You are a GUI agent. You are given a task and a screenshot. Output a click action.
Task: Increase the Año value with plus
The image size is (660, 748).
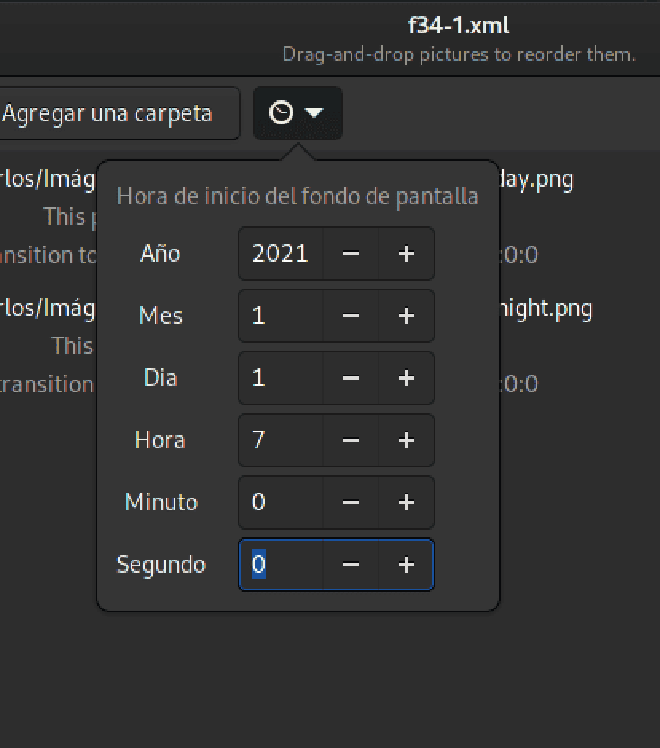(x=406, y=253)
